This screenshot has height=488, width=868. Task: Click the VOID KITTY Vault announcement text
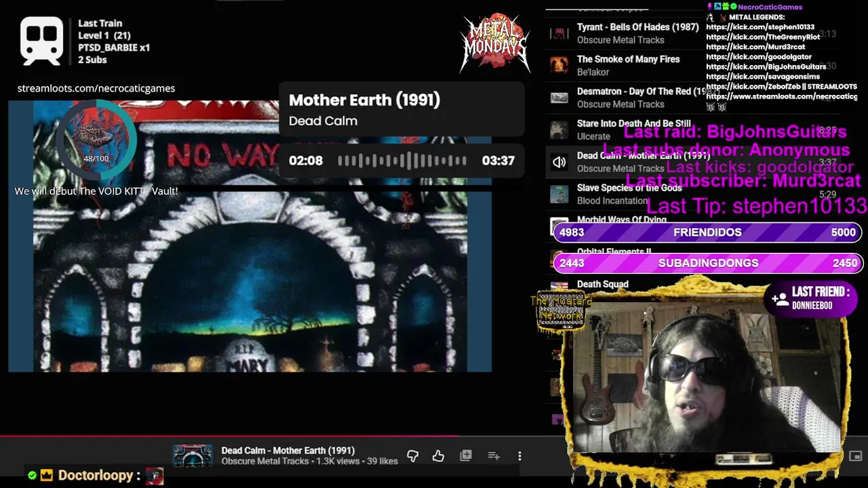[96, 191]
